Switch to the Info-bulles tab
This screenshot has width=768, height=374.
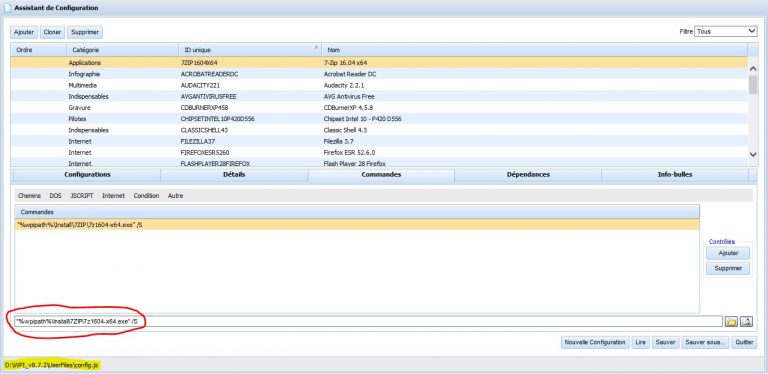675,175
